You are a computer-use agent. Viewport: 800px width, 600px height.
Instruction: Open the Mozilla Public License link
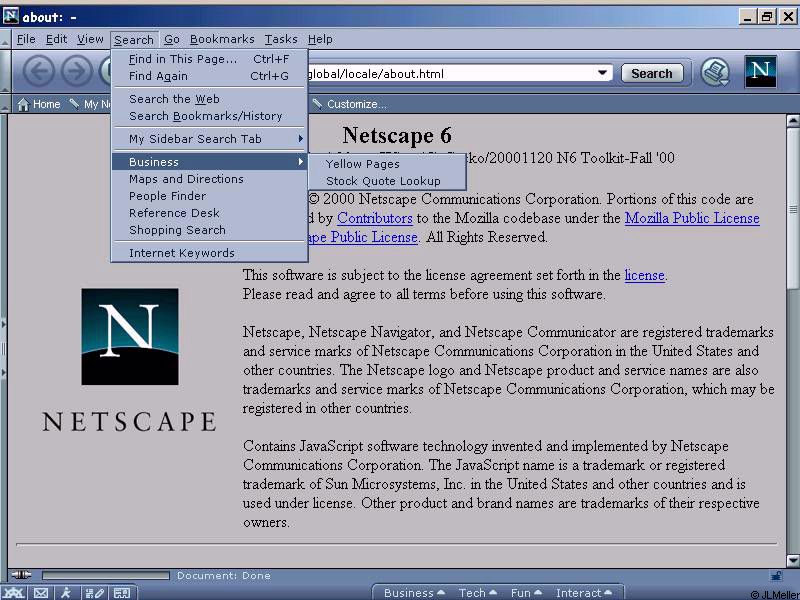coord(692,218)
